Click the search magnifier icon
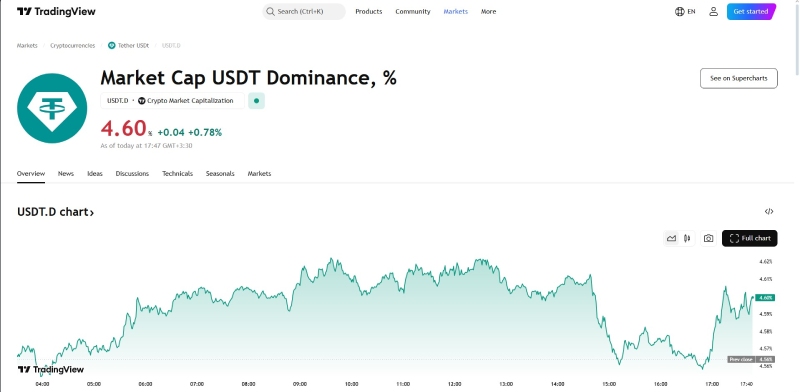This screenshot has height=392, width=800. coord(270,11)
